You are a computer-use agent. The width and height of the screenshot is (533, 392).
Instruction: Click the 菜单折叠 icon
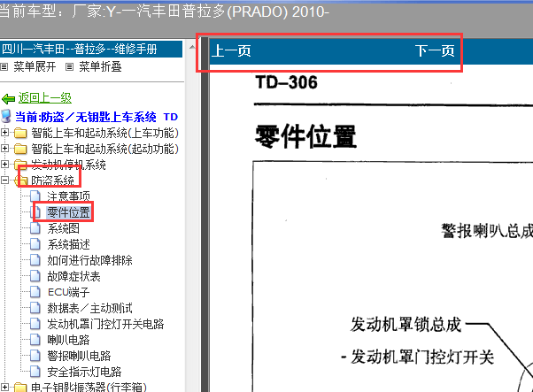[69, 67]
